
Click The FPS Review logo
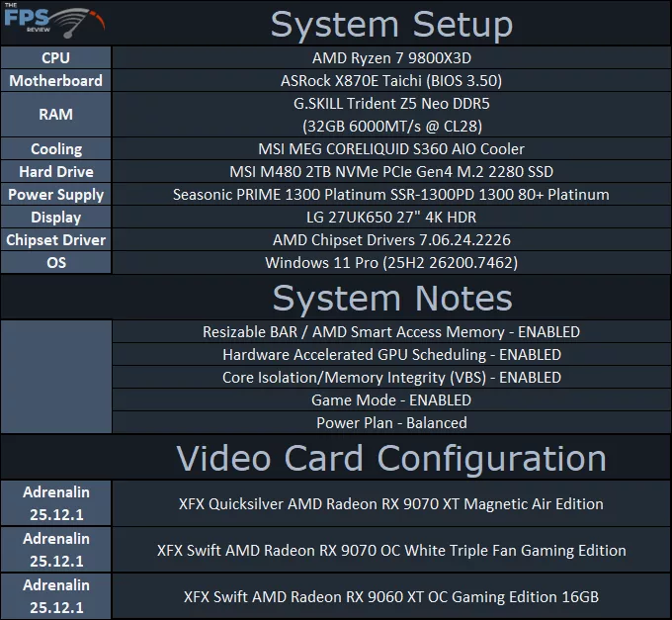[x=54, y=21]
